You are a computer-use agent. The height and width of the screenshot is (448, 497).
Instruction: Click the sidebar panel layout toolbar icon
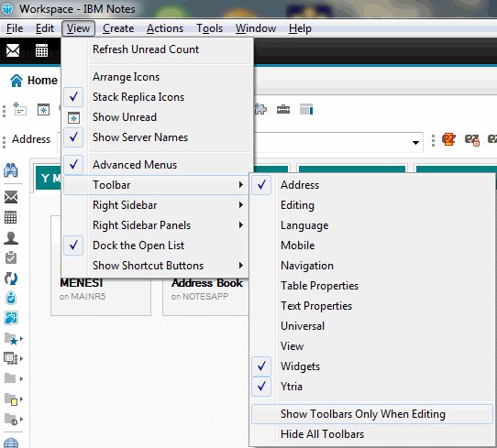click(x=306, y=109)
